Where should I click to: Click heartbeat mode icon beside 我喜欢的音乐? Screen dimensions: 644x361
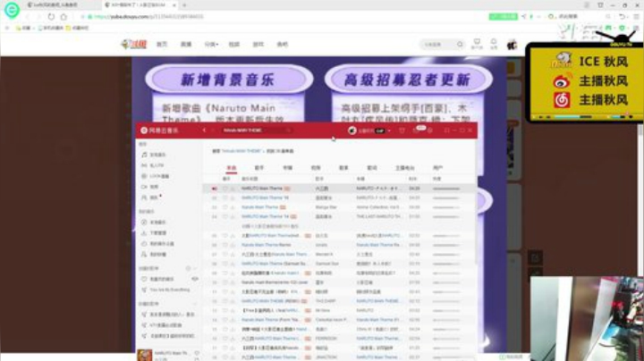point(195,279)
